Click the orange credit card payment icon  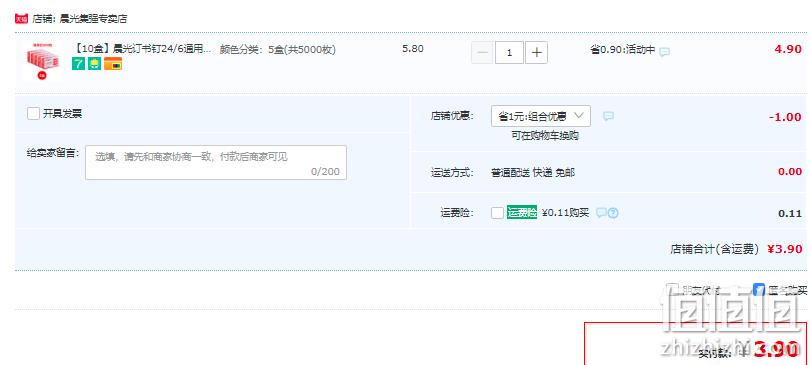[113, 64]
